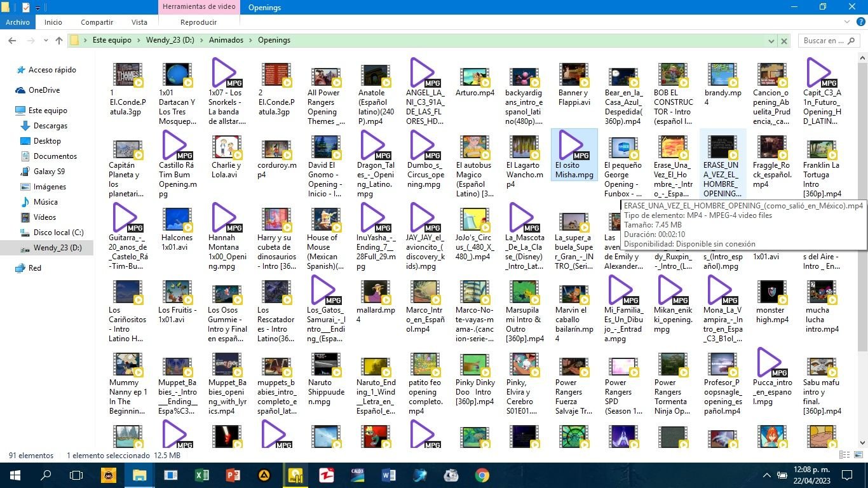This screenshot has width=868, height=488.
Task: Open PowerPoint from the taskbar
Action: (x=233, y=475)
